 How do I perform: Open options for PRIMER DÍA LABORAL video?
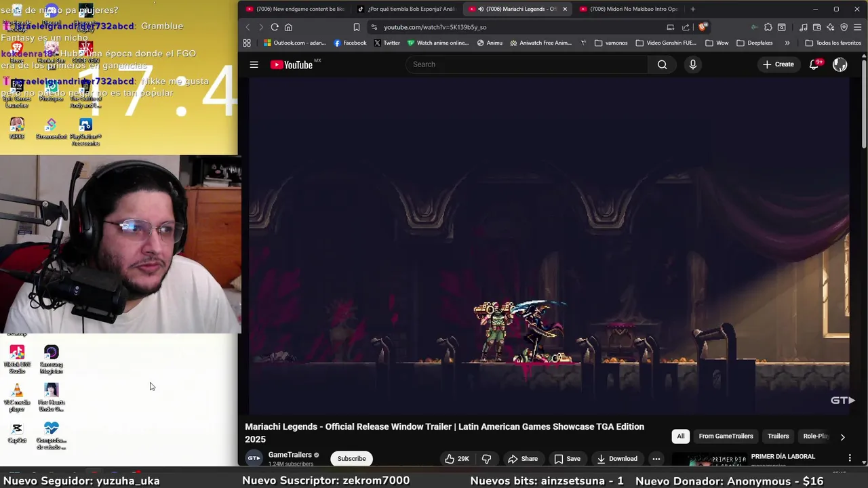pyautogui.click(x=849, y=458)
